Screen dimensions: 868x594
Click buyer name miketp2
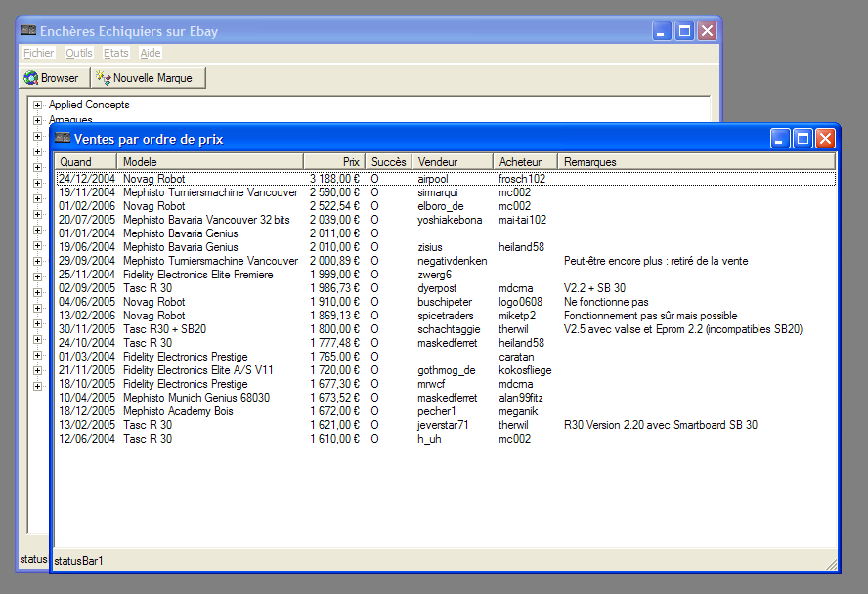click(x=517, y=316)
